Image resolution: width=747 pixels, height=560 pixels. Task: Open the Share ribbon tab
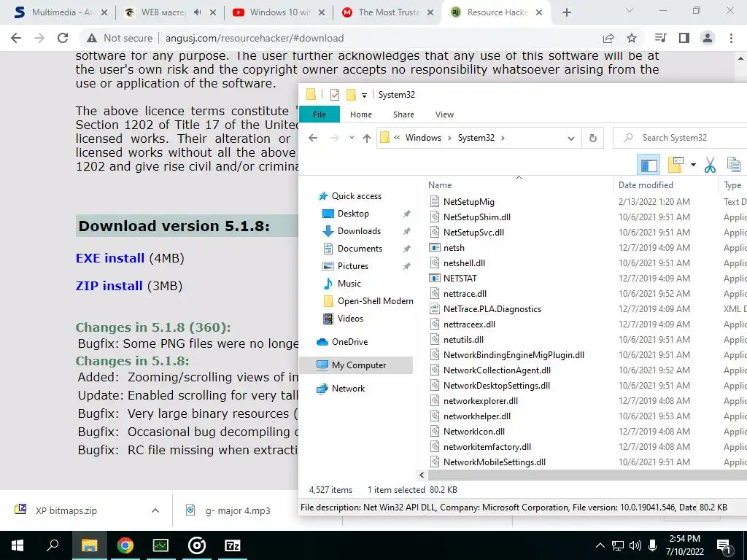403,114
